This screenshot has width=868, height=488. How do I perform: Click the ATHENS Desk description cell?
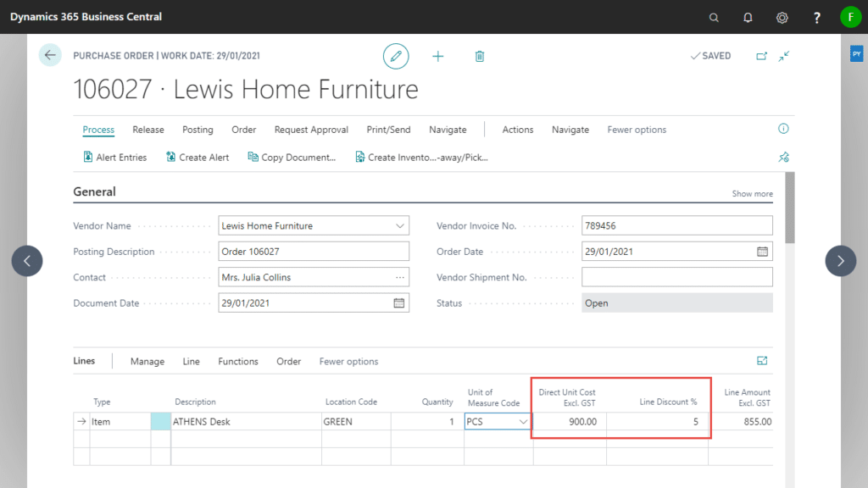tap(246, 422)
